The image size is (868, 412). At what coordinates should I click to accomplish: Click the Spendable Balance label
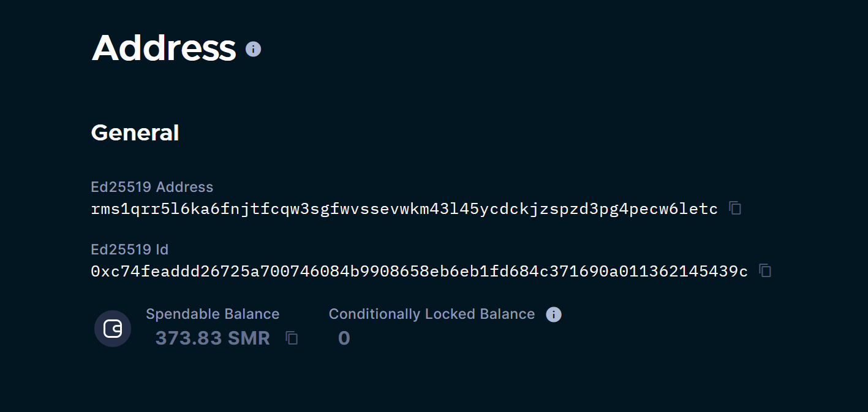tap(213, 314)
